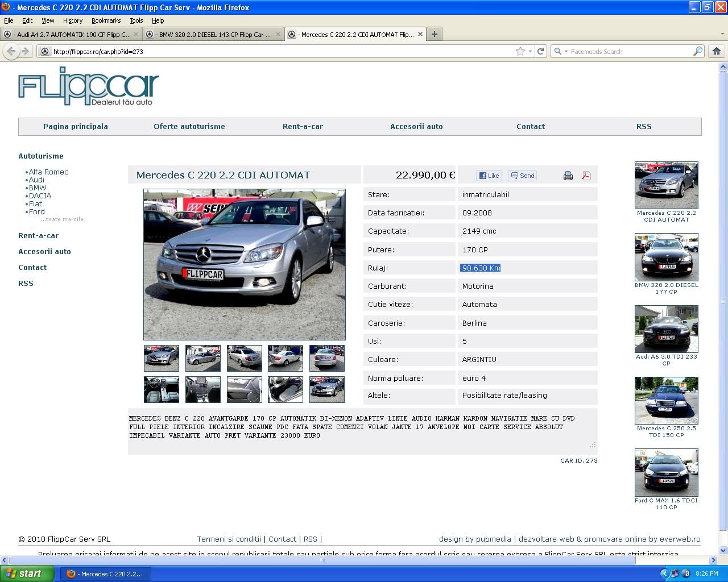The width and height of the screenshot is (728, 582).
Task: Click Termeni si conditii footer link
Action: point(229,539)
